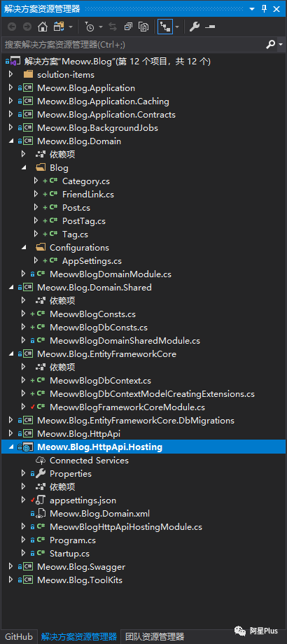Click the C# file icon of Category.cs
This screenshot has height=644, width=287.
[53, 181]
